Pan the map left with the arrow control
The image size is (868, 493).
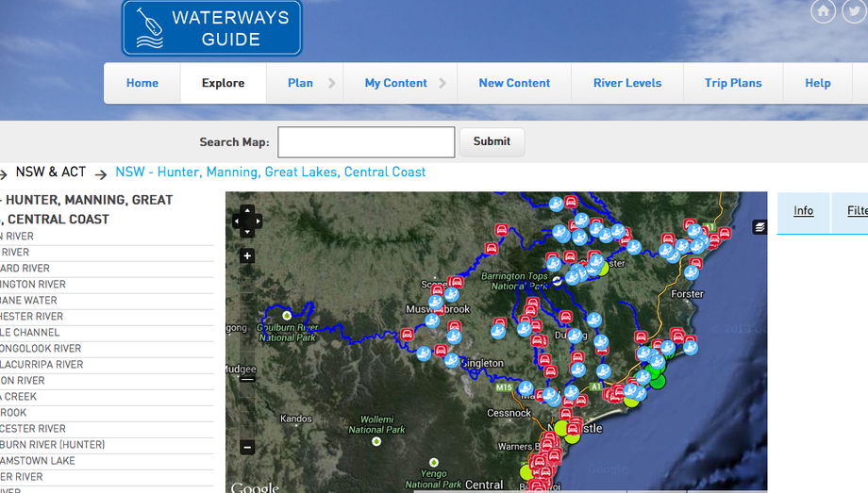237,222
